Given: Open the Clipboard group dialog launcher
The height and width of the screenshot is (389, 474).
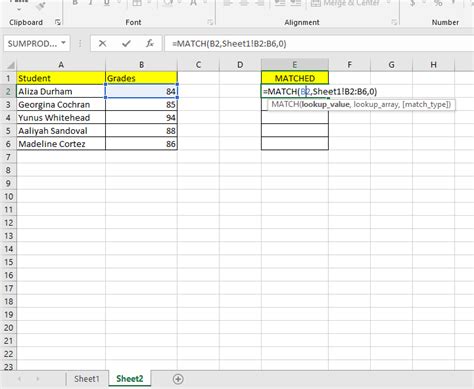Looking at the screenshot, I should pos(58,22).
